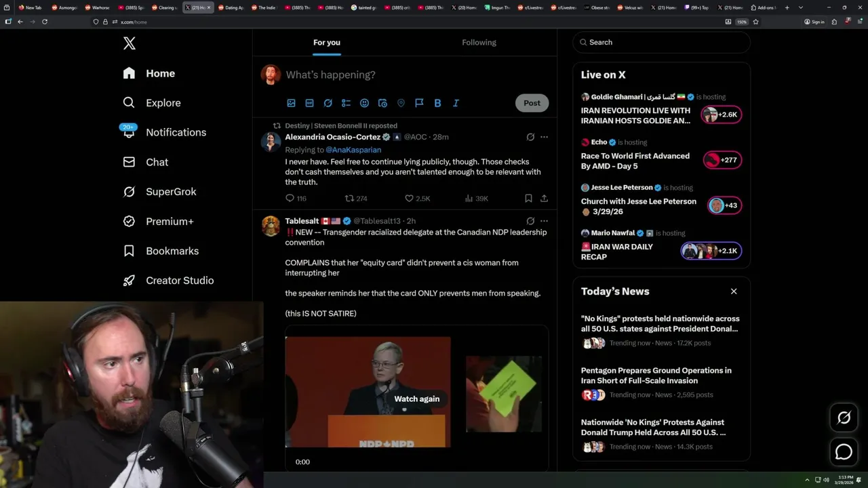The image size is (868, 488).
Task: Click the Grok enhance icon in composer
Action: [x=328, y=103]
